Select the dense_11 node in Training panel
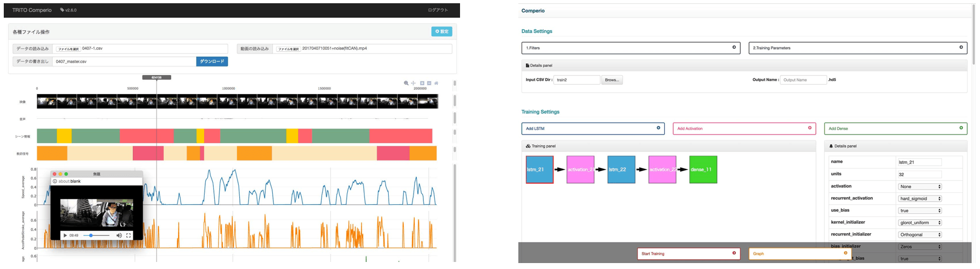The width and height of the screenshot is (980, 269). click(703, 170)
